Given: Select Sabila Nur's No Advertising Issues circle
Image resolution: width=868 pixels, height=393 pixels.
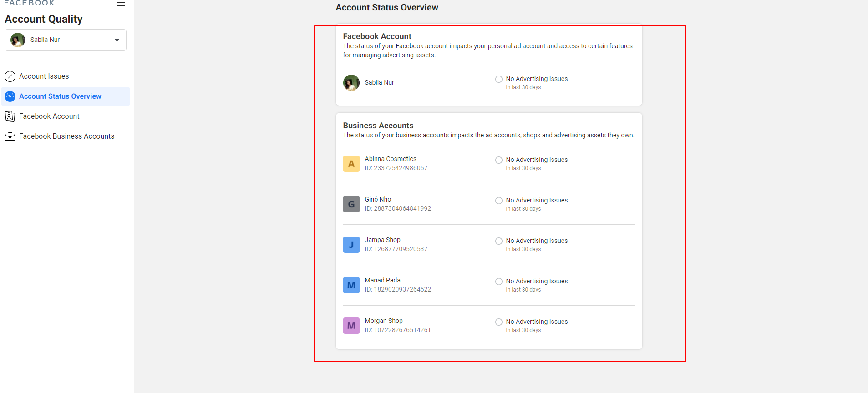Looking at the screenshot, I should (499, 79).
